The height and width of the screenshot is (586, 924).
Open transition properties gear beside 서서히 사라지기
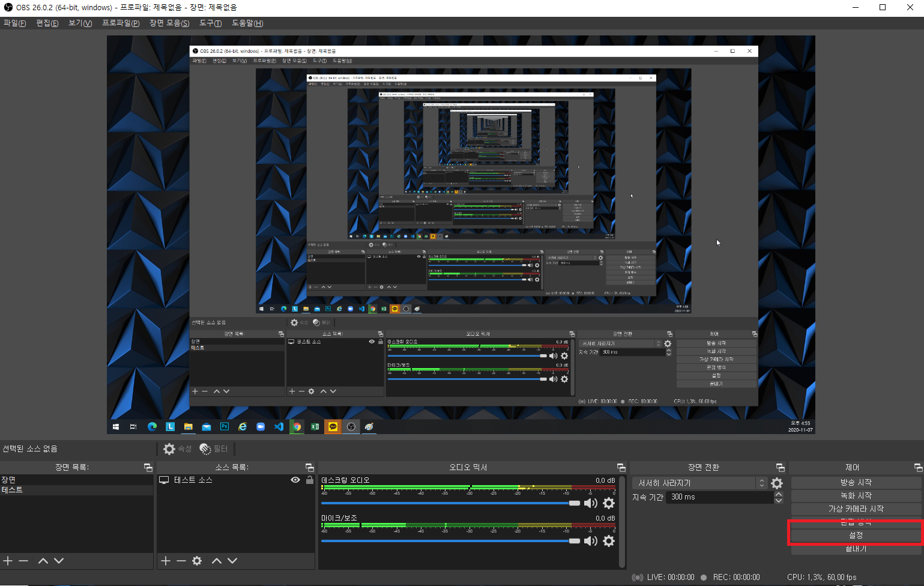pos(777,483)
